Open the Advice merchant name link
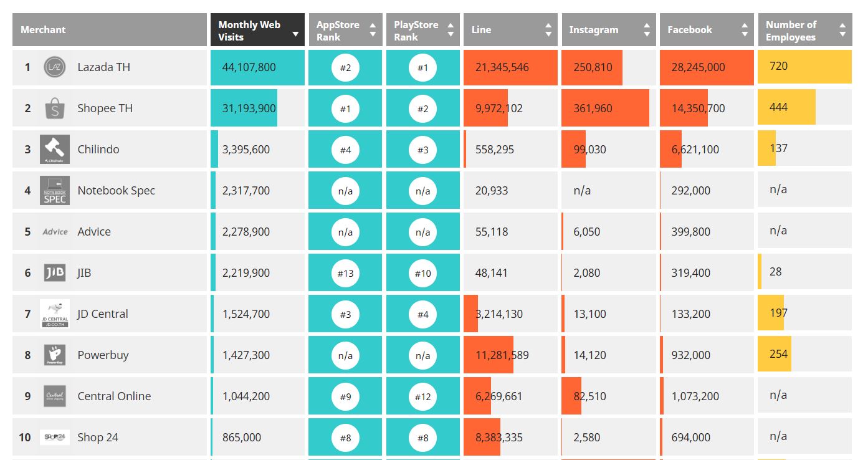This screenshot has height=460, width=868. 94,232
